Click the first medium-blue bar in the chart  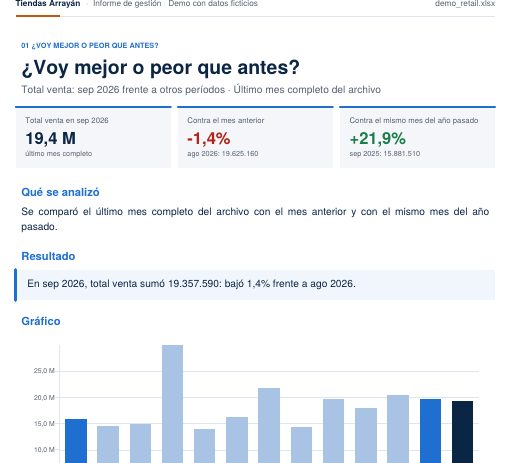pos(76,441)
